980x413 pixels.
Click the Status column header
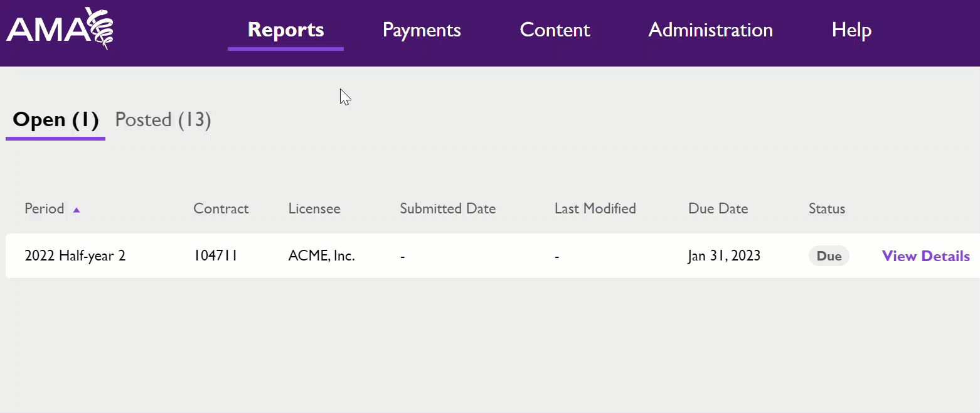(826, 208)
